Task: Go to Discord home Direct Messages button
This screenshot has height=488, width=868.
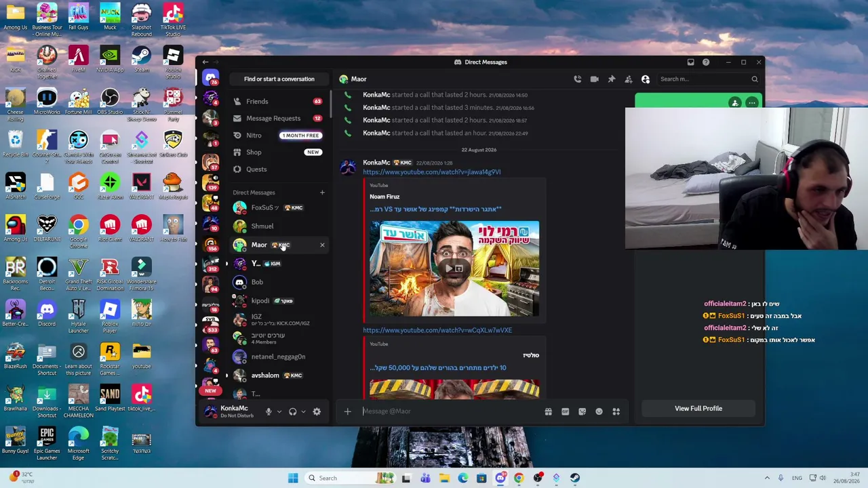Action: (211, 79)
